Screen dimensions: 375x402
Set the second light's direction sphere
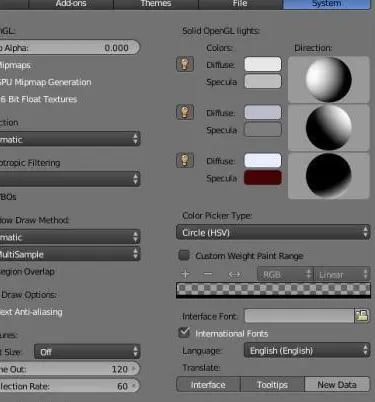[329, 127]
